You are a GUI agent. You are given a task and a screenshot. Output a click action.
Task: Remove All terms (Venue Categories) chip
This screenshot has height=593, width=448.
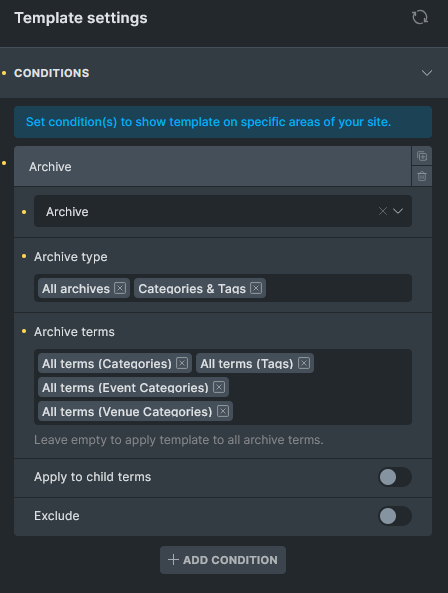coord(223,411)
